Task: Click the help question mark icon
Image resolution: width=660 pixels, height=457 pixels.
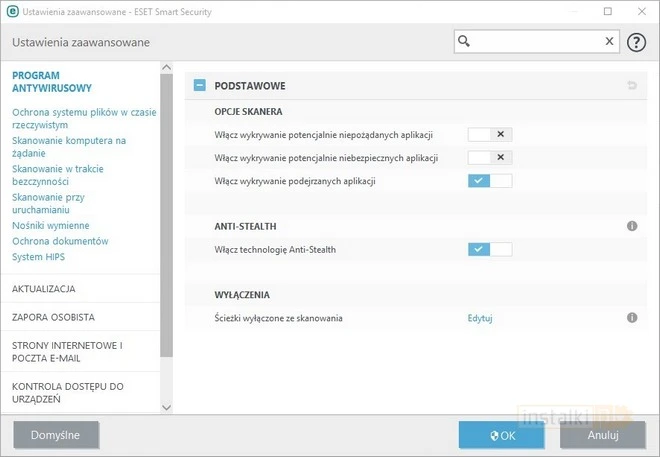Action: point(636,42)
